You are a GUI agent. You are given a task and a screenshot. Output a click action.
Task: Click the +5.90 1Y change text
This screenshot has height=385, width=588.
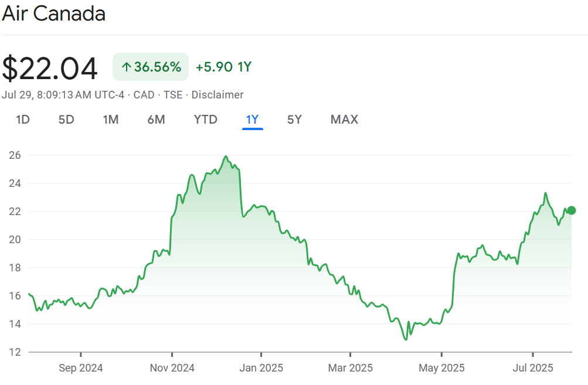point(224,67)
